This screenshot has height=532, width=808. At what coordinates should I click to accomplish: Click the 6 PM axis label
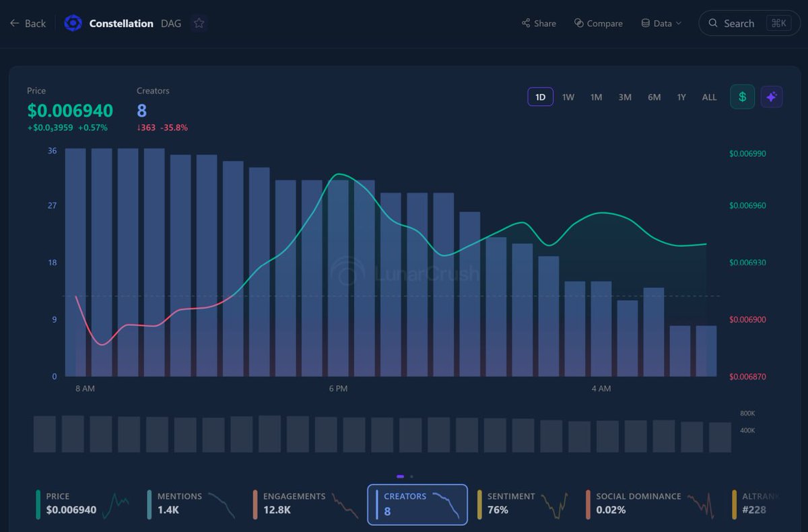pos(339,389)
